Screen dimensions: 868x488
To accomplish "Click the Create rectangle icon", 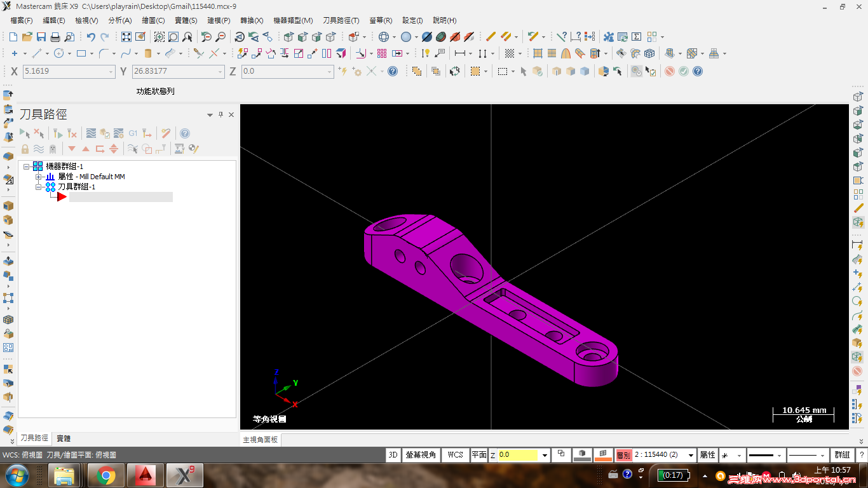I will (81, 53).
